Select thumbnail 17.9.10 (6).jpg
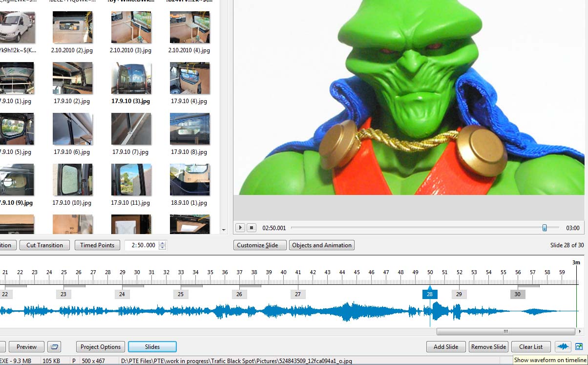Screen dimensions: 588x365 (x=72, y=129)
